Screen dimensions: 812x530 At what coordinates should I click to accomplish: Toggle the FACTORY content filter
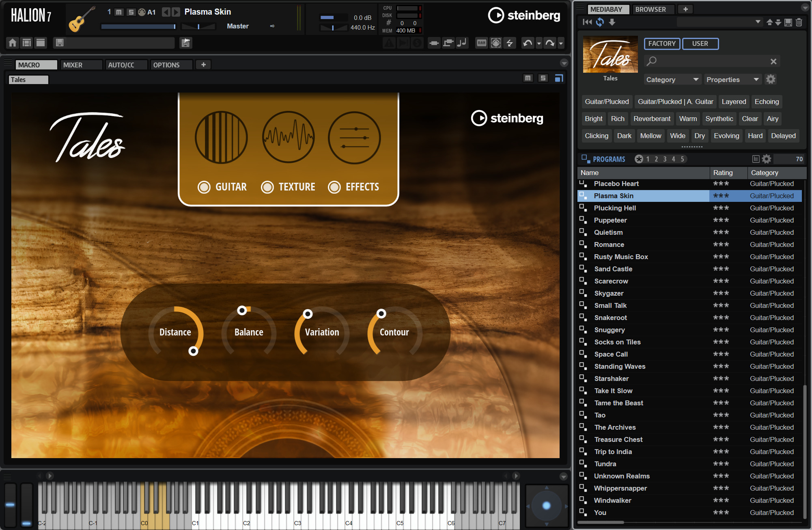coord(662,43)
